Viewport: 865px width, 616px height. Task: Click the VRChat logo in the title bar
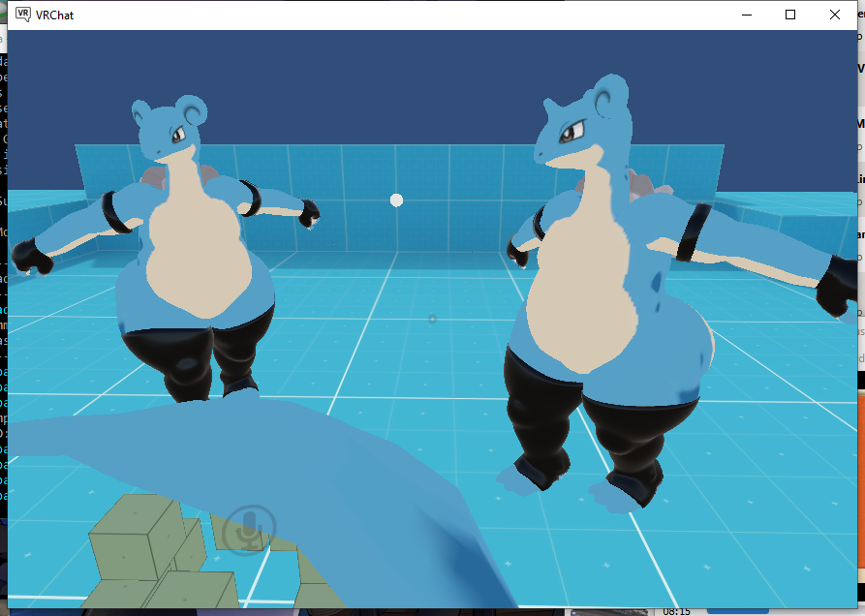tap(22, 15)
